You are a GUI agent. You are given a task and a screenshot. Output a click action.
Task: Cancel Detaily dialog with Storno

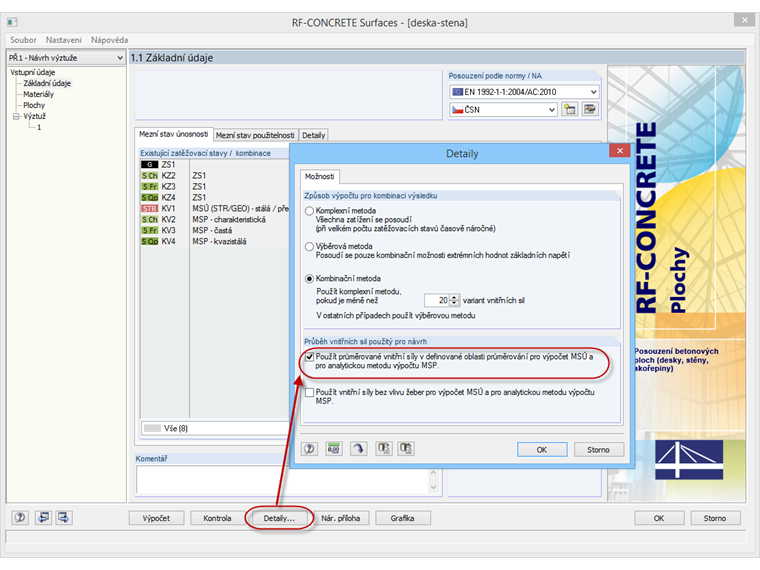(599, 450)
